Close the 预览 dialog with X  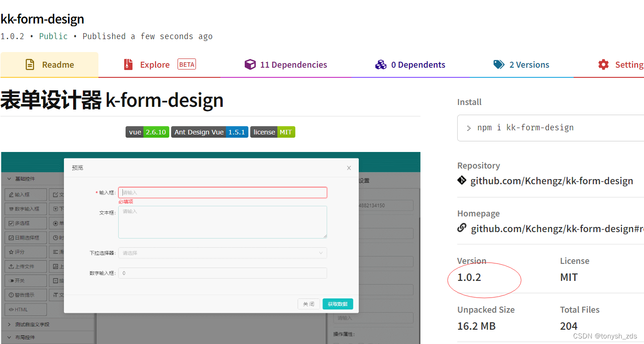(x=349, y=168)
